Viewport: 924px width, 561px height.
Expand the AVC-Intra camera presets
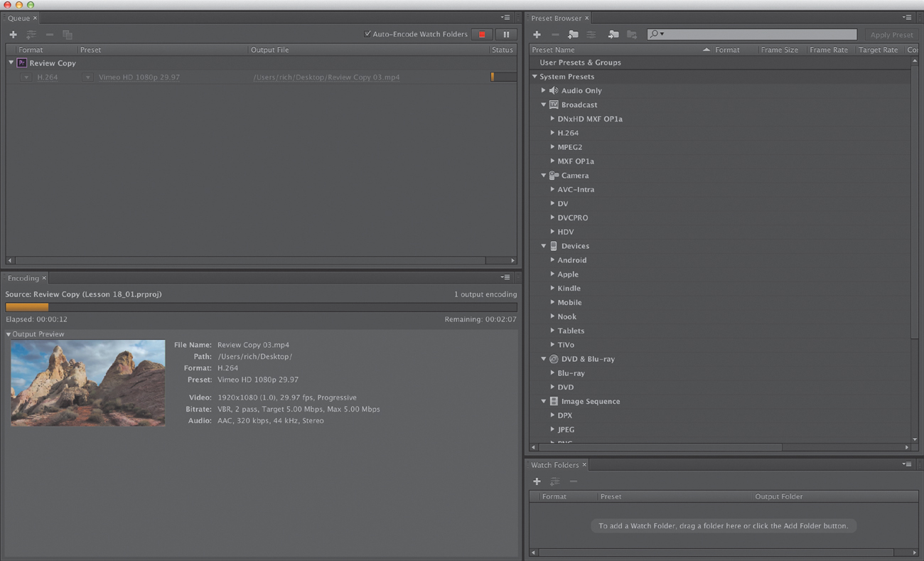click(x=552, y=189)
